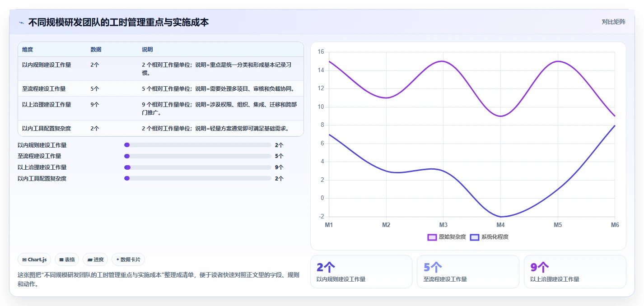This screenshot has width=644, height=306.
Task: Click the description mentioning 迁移和跨部门推广
Action: pyautogui.click(x=219, y=109)
